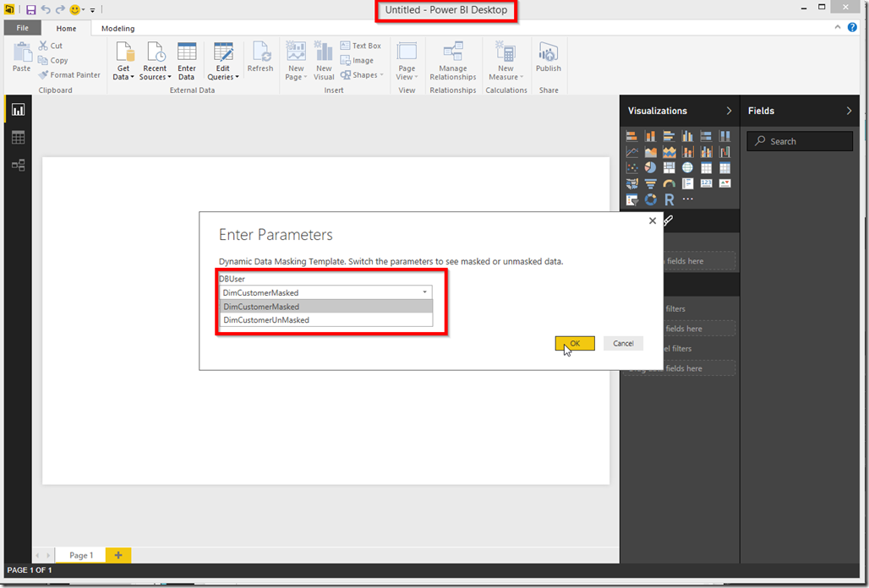The width and height of the screenshot is (869, 588).
Task: Choose DimCustomerUnMasked from the list
Action: coord(326,320)
